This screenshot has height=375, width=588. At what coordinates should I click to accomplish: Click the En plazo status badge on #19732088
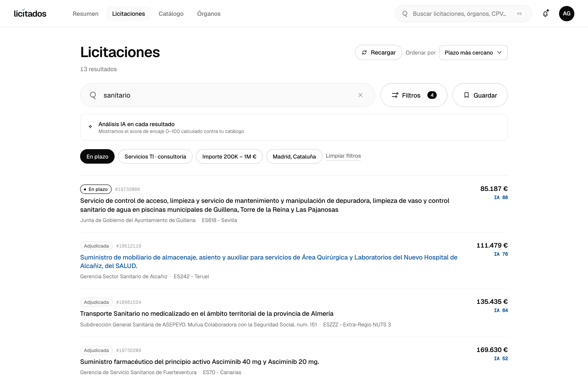tap(96, 189)
